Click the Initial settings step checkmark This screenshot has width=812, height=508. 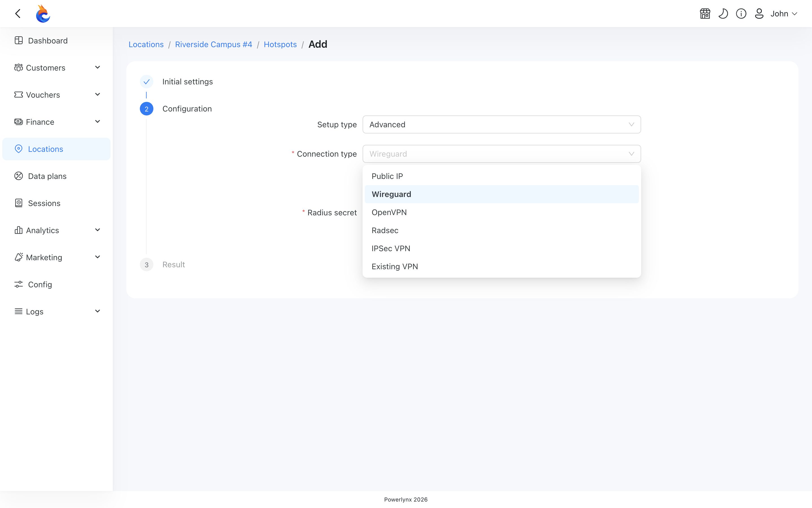click(x=147, y=82)
